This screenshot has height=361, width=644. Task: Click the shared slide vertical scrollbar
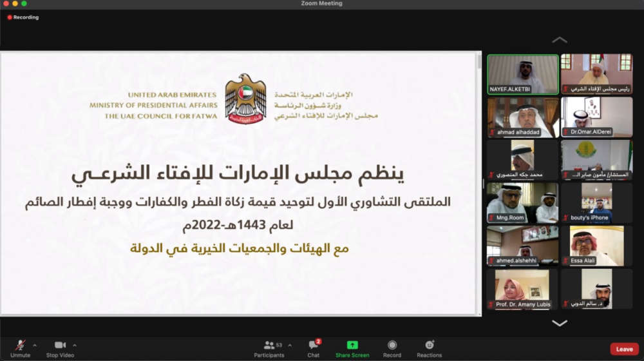479,183
